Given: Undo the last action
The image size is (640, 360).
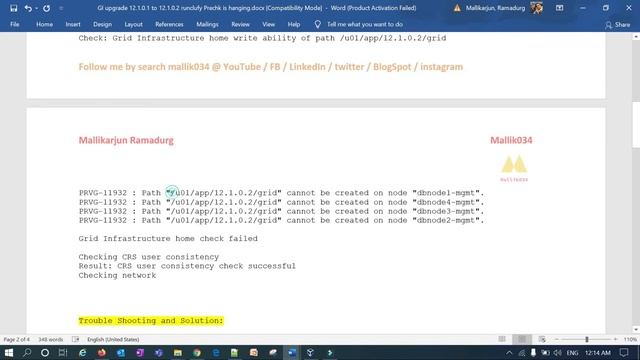Looking at the screenshot, I should click(x=28, y=8).
